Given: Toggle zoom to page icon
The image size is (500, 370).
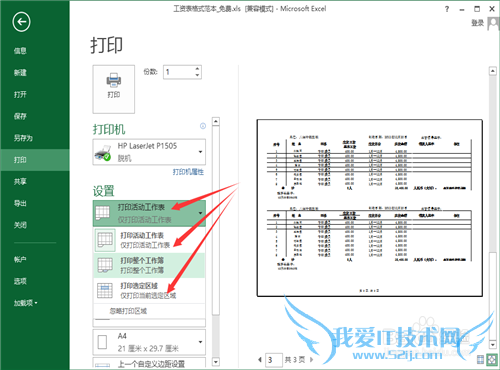Looking at the screenshot, I should pyautogui.click(x=492, y=359).
